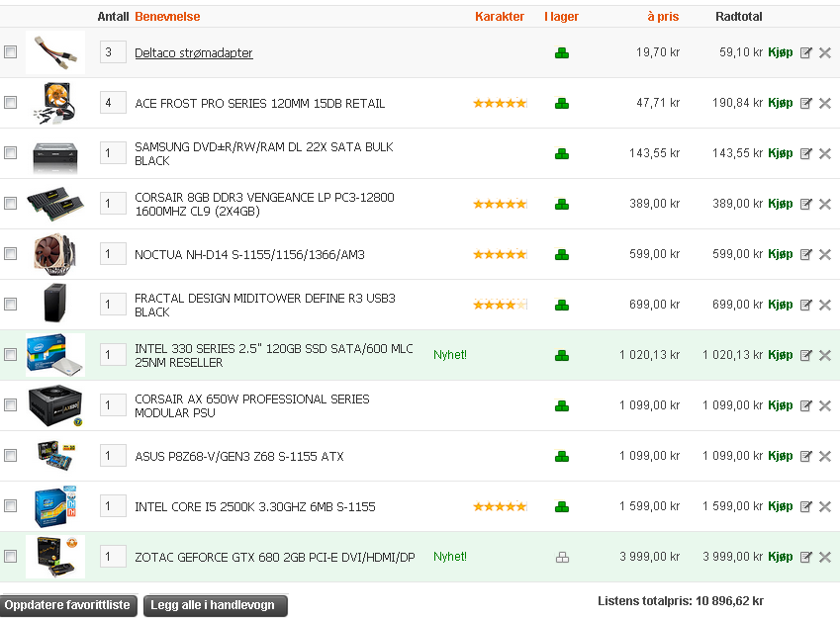The width and height of the screenshot is (840, 621).
Task: Click Listens totalpris 10 896,62 kr text
Action: (x=681, y=601)
